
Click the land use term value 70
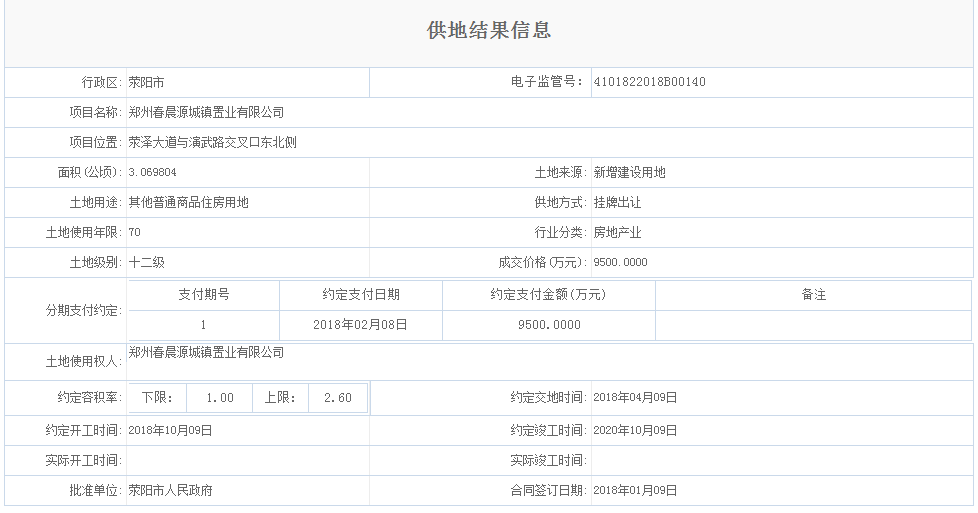tap(135, 232)
